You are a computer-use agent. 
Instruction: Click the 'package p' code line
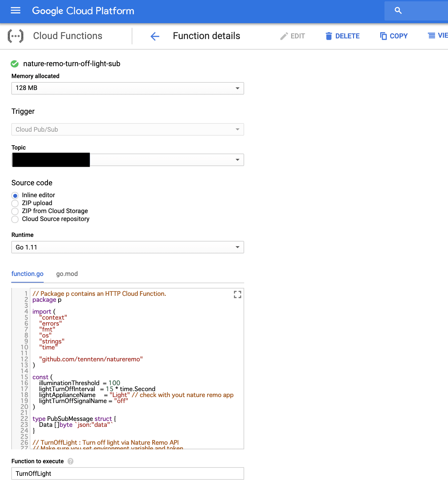[47, 300]
